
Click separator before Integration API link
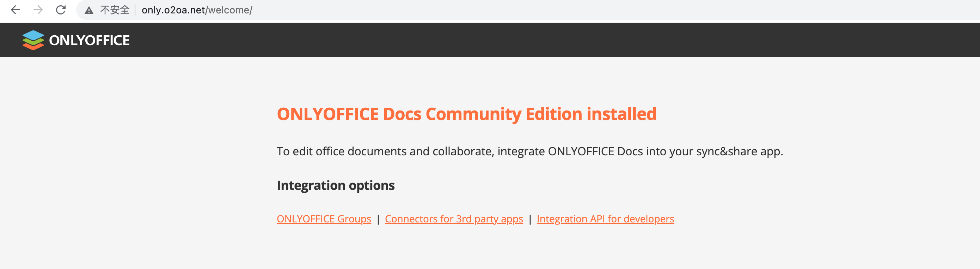[530, 219]
